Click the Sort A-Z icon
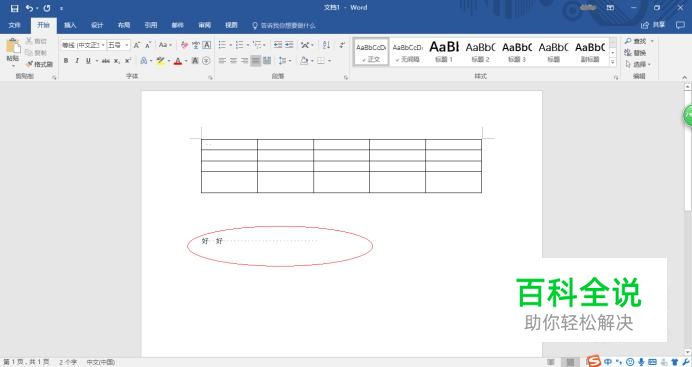 pos(326,45)
